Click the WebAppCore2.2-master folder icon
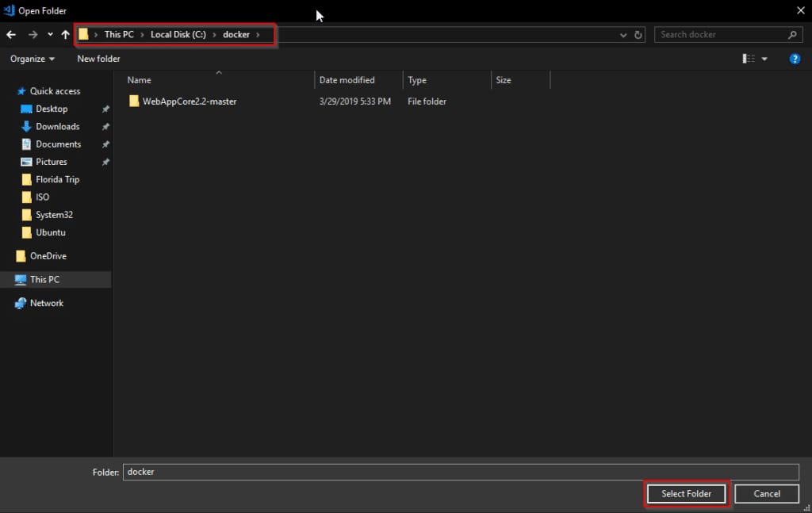The height and width of the screenshot is (513, 812). tap(134, 101)
